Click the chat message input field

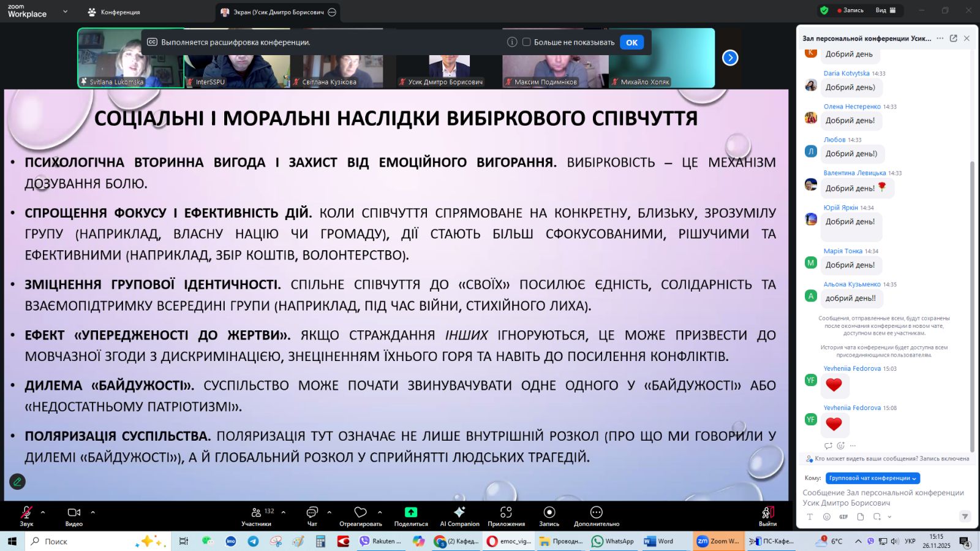(883, 497)
